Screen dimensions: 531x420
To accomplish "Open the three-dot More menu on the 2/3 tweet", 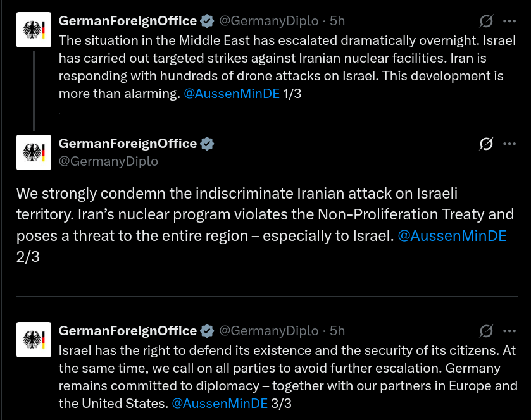I will [x=509, y=144].
